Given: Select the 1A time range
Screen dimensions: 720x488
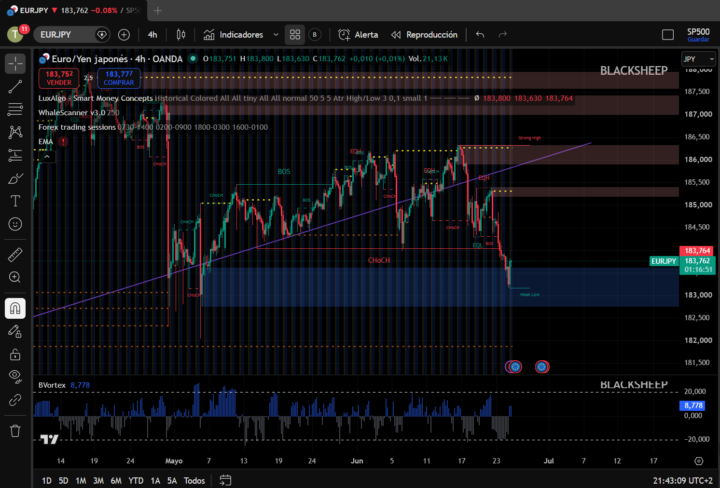Looking at the screenshot, I should click(x=156, y=481).
